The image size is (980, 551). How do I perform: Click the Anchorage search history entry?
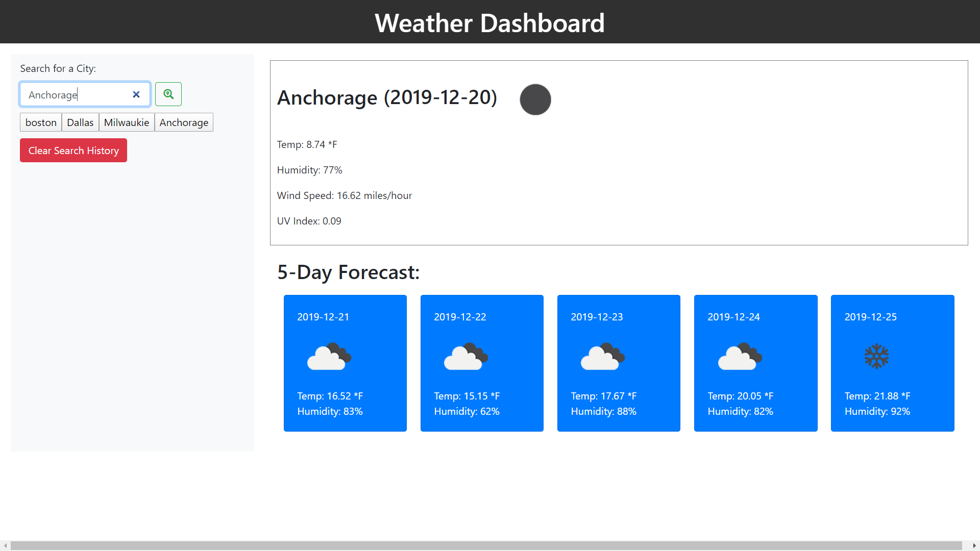tap(183, 122)
